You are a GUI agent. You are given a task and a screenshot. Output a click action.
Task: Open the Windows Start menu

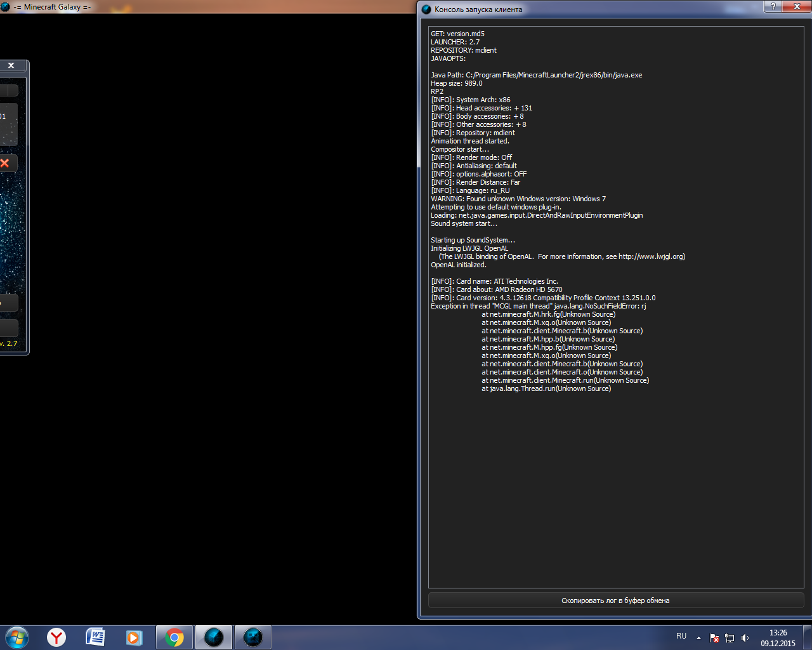pos(17,637)
